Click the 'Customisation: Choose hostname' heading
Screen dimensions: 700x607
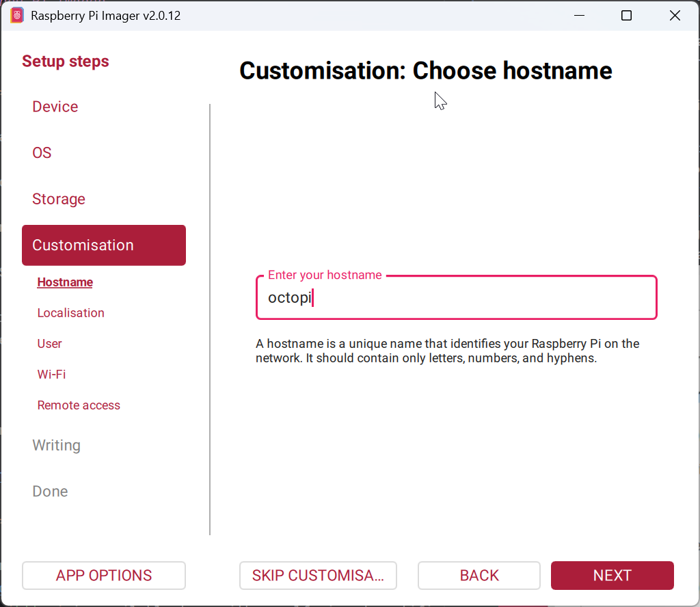(x=425, y=70)
